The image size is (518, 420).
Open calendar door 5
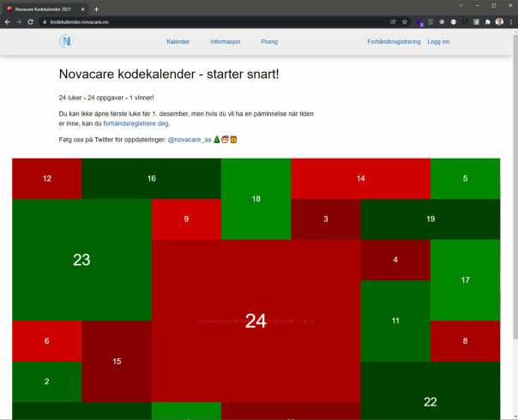pyautogui.click(x=465, y=178)
